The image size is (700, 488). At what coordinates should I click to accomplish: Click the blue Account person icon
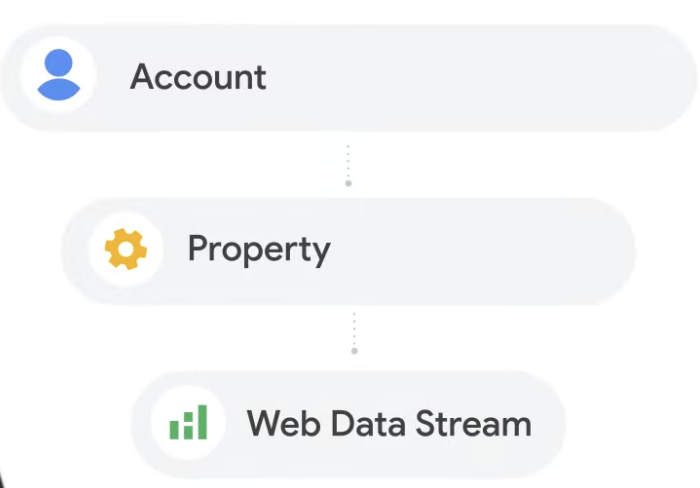[58, 75]
